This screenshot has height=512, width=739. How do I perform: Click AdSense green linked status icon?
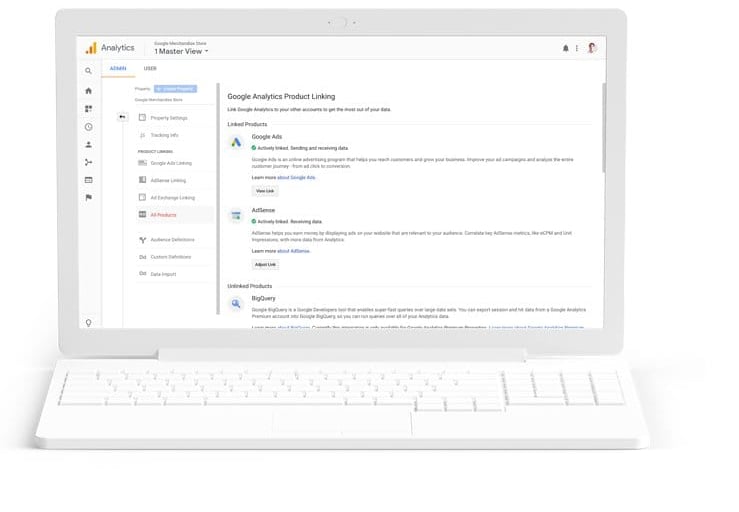(x=254, y=222)
